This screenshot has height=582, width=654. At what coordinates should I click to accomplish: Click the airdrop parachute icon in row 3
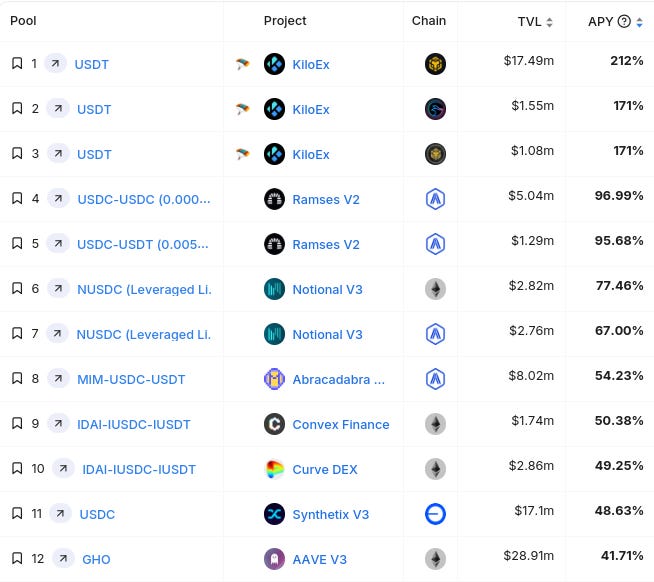coord(242,154)
